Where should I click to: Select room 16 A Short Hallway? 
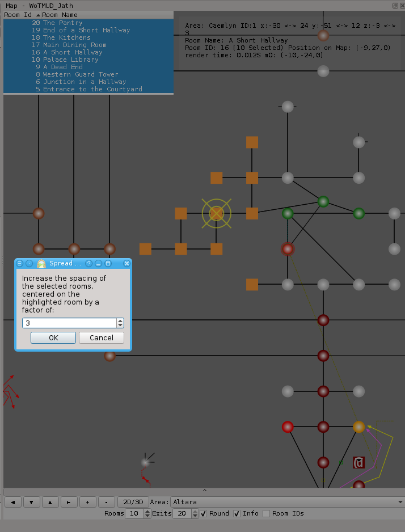pos(88,52)
